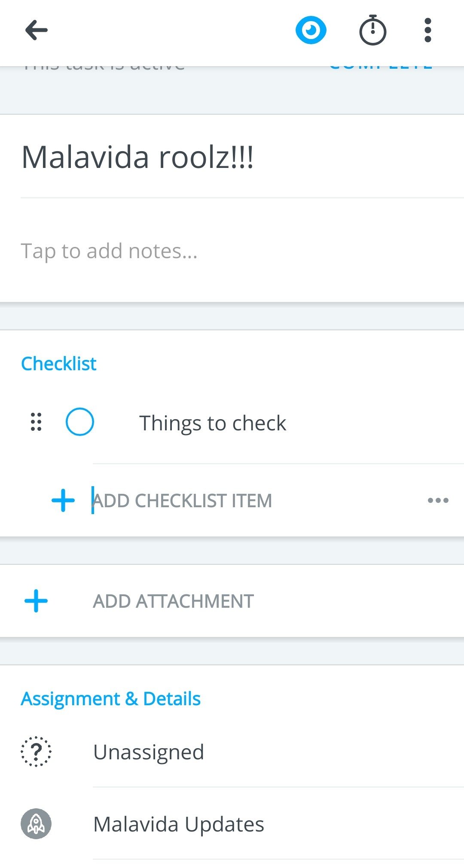Grab the drag handle beside Things to check
464x868 pixels.
pyautogui.click(x=37, y=422)
